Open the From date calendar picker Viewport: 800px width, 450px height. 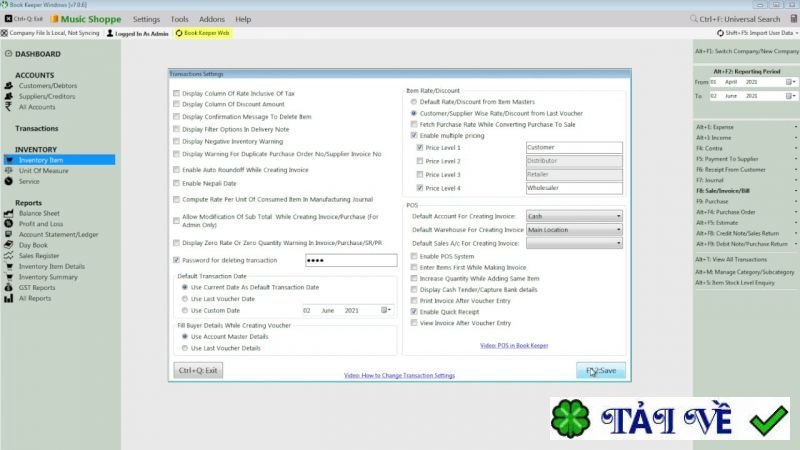pos(791,82)
